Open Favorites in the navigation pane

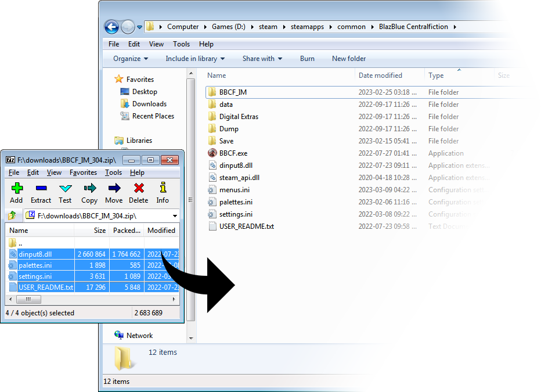point(140,80)
